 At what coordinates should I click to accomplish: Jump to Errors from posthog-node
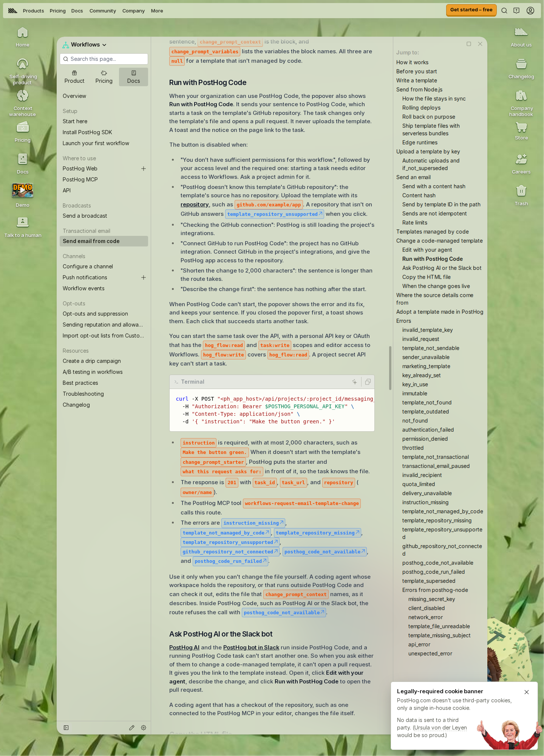coord(435,590)
